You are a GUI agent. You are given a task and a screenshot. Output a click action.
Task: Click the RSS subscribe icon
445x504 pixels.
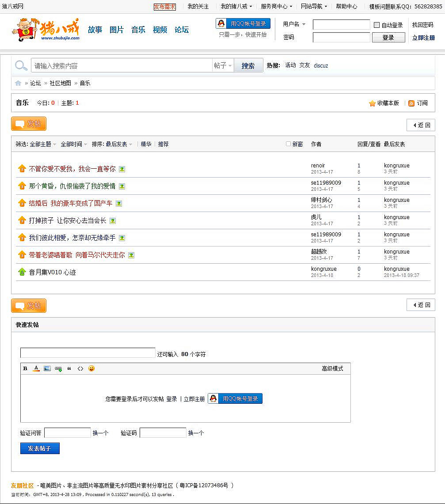point(411,103)
